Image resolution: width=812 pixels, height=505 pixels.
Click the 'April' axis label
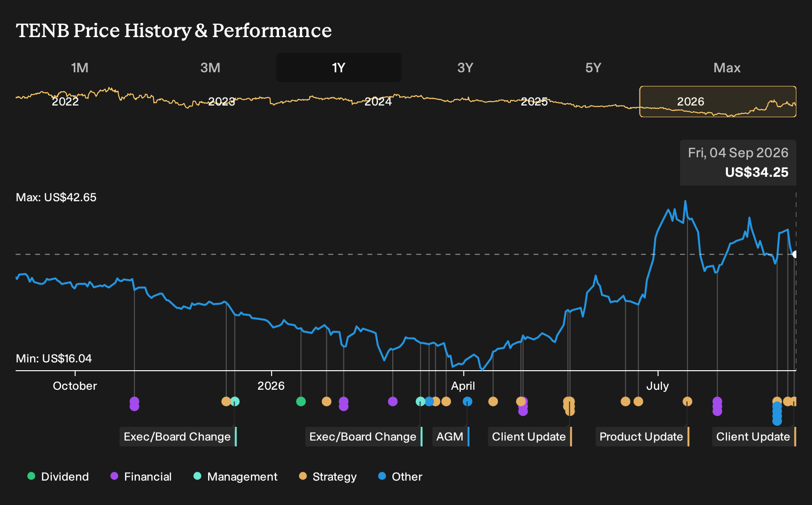(463, 386)
